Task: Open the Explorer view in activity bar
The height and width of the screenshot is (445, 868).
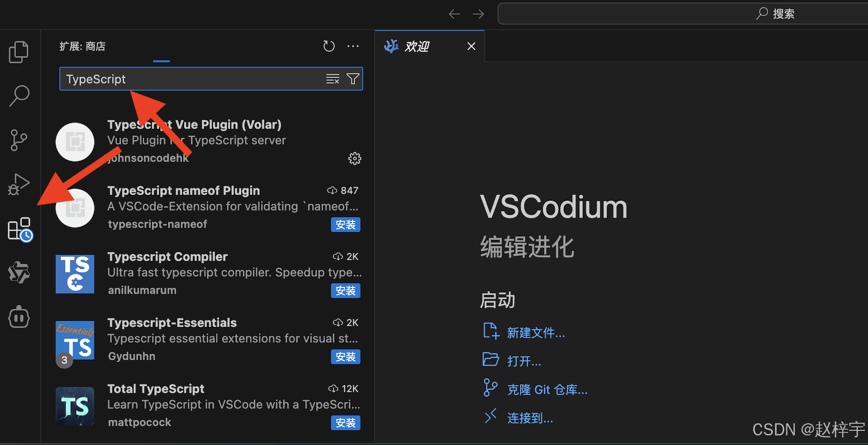Action: click(x=19, y=52)
